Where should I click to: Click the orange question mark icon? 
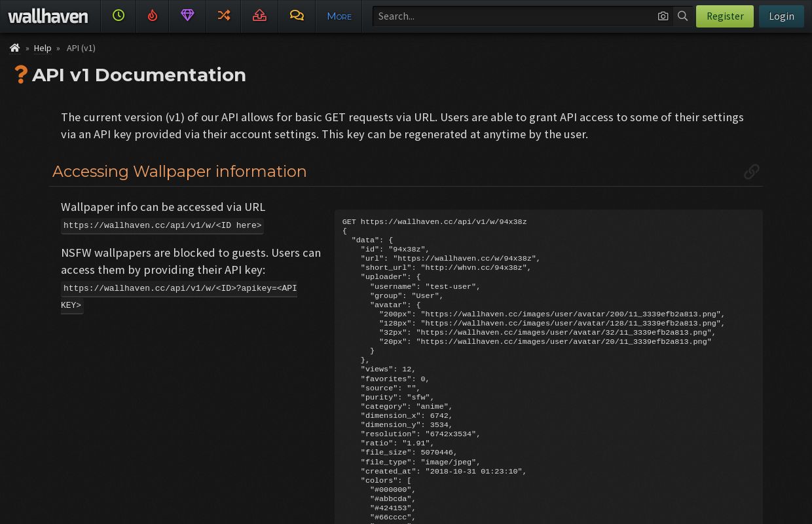pyautogui.click(x=21, y=75)
